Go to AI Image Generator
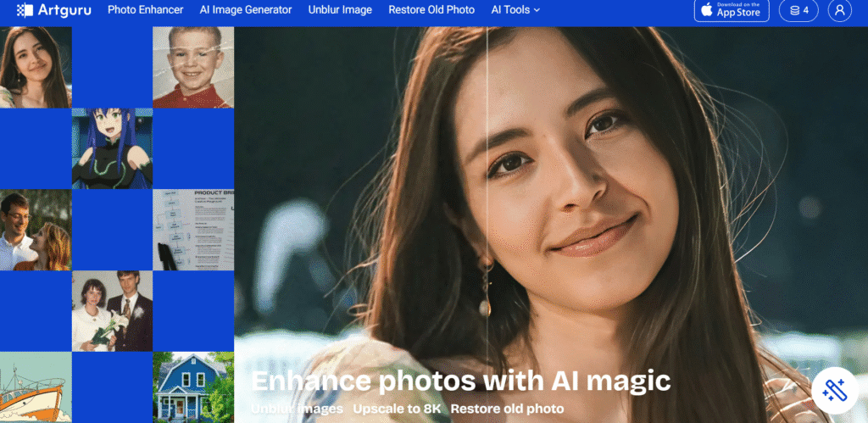 246,10
